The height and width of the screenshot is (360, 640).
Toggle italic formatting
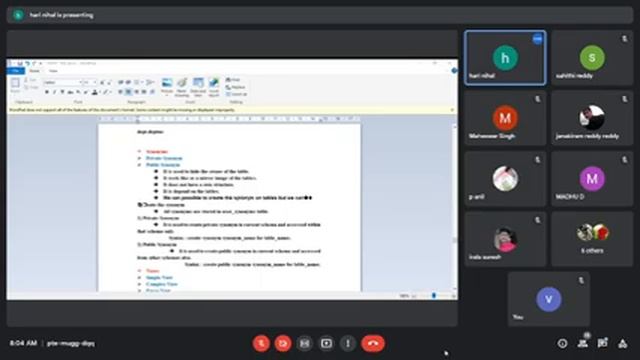(x=55, y=92)
